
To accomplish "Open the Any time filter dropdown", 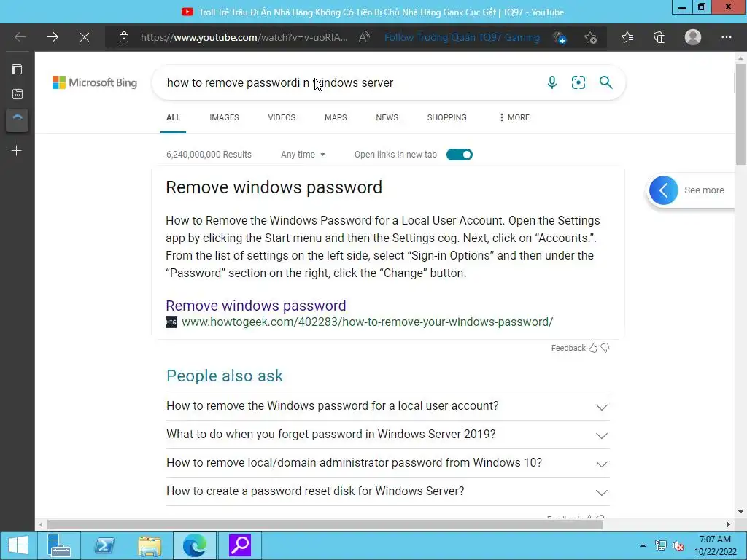I will (303, 155).
